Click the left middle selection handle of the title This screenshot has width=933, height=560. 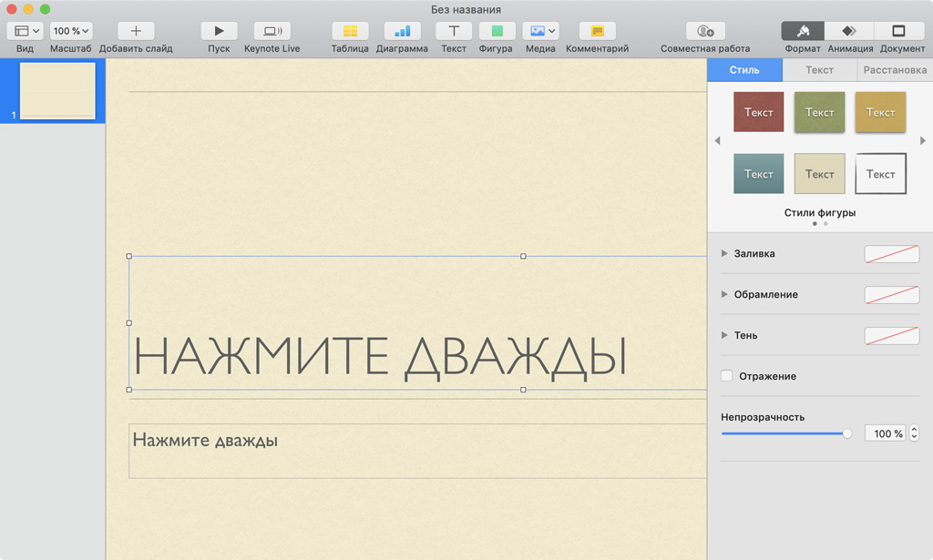[x=129, y=323]
